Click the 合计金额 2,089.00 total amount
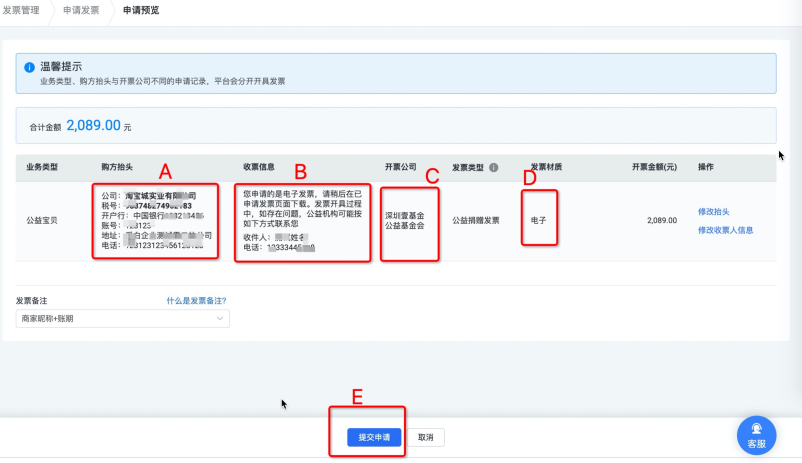The image size is (802, 463). click(94, 125)
